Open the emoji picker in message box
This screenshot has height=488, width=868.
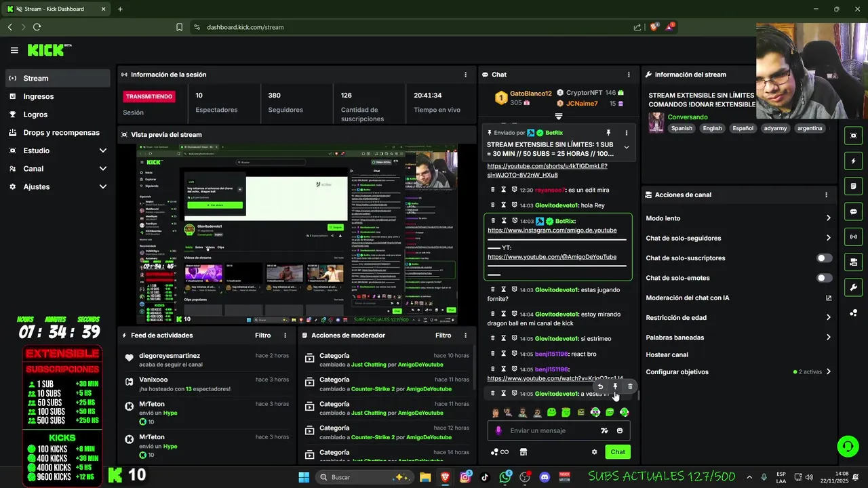click(x=619, y=430)
